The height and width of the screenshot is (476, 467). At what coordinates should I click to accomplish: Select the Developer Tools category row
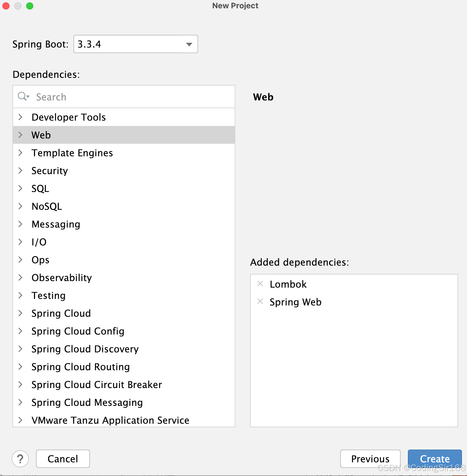tap(124, 117)
